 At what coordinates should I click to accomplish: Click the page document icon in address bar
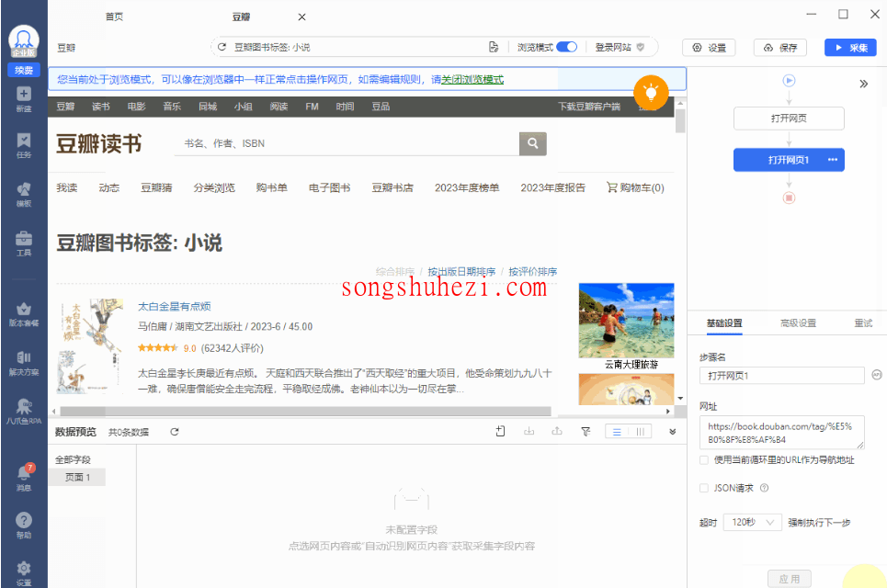coord(494,47)
